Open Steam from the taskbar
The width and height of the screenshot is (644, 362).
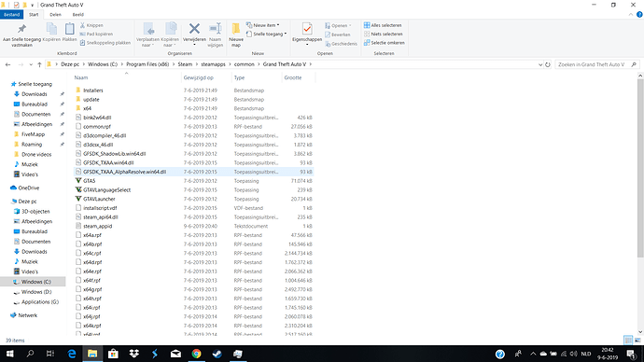[x=217, y=354]
